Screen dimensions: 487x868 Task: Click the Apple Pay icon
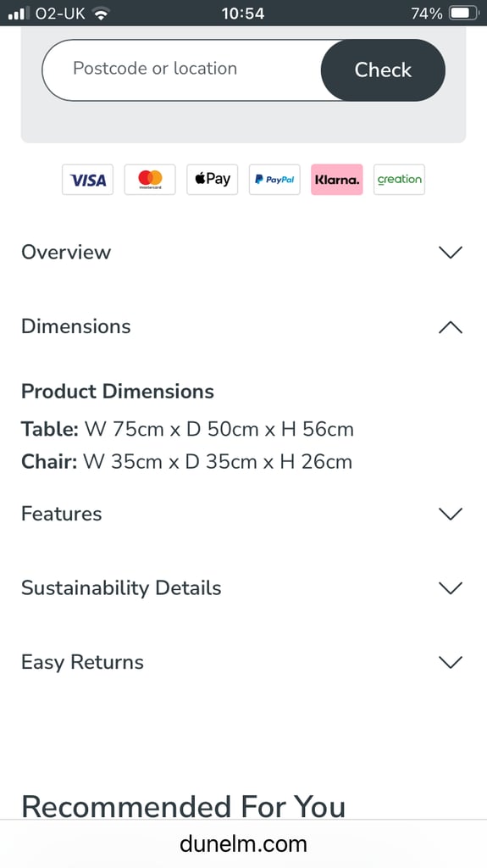pos(212,180)
